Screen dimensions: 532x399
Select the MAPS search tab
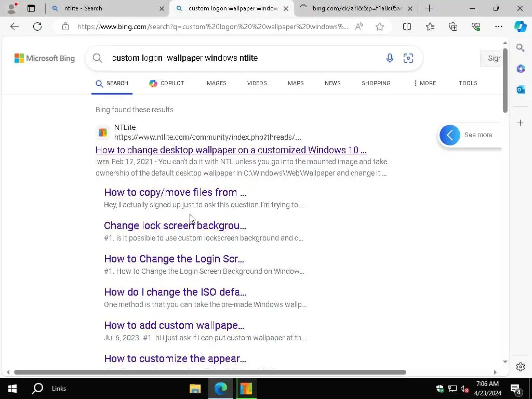click(296, 83)
